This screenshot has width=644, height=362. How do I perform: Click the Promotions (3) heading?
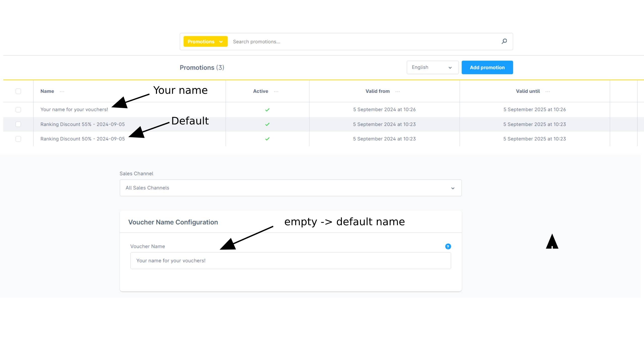202,68
